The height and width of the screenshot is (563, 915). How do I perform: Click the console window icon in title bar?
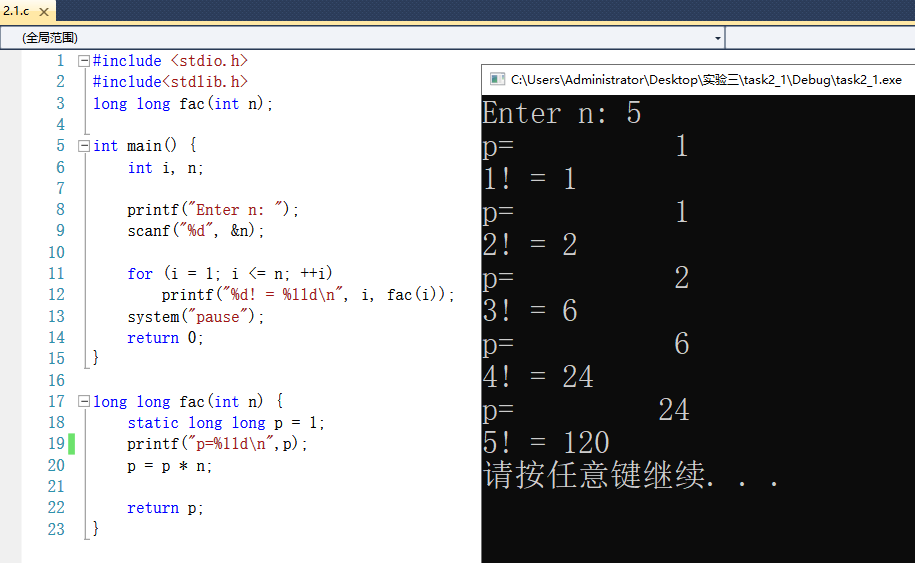point(497,79)
